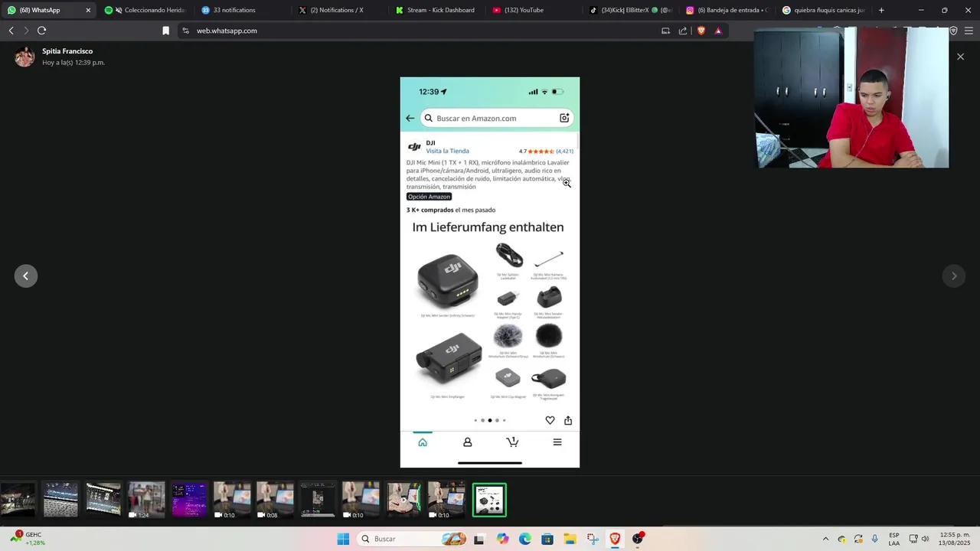Screen dimensions: 980x551
Task: Switch to the (132) YouTube tab
Action: [x=534, y=10]
